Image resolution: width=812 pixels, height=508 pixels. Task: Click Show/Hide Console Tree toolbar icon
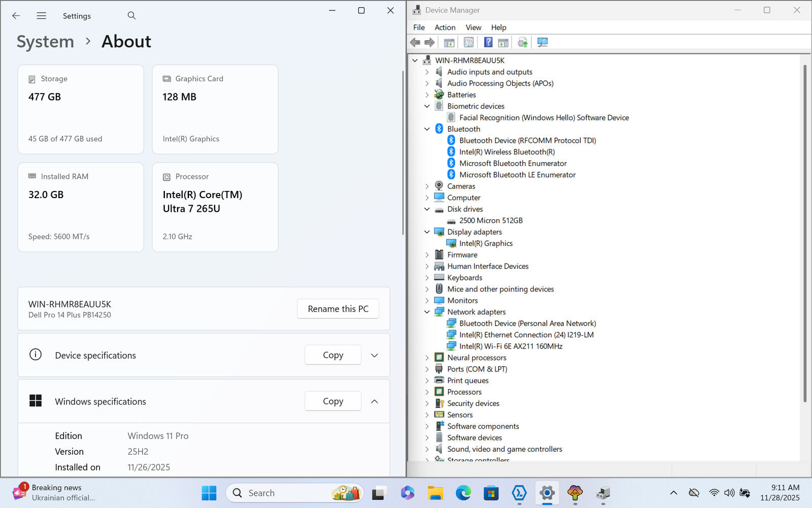coord(449,42)
